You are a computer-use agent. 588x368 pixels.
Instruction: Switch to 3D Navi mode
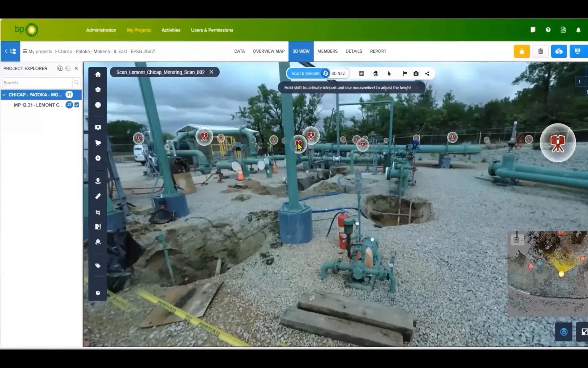click(x=338, y=74)
